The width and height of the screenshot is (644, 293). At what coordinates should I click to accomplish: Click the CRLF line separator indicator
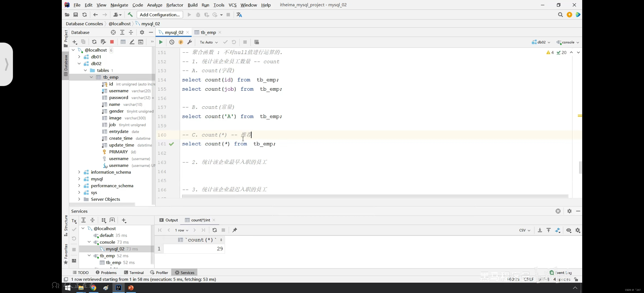(x=529, y=279)
